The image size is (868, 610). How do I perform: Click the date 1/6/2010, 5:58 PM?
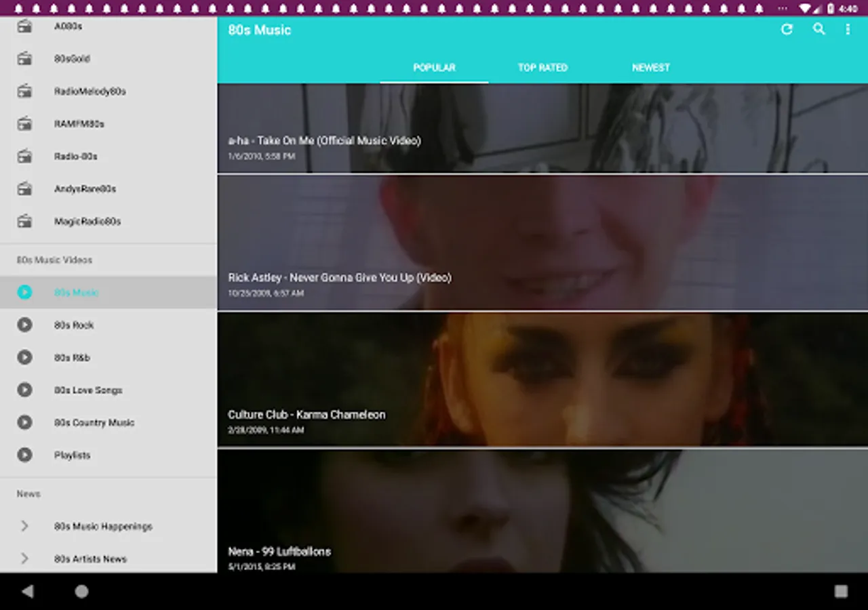pos(262,157)
